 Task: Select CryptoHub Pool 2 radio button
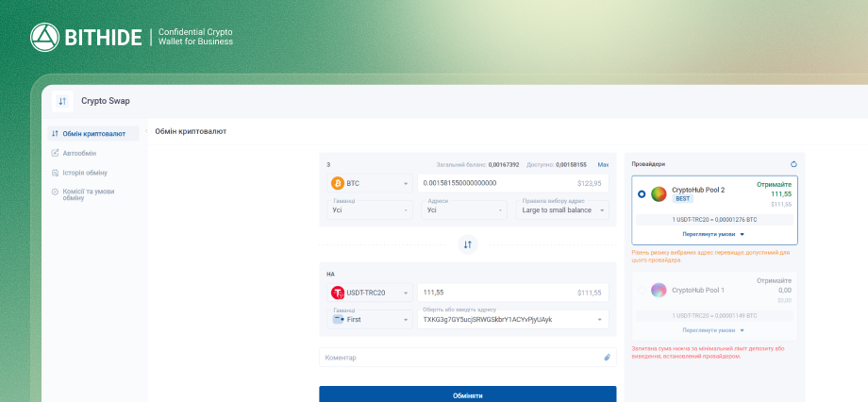642,193
